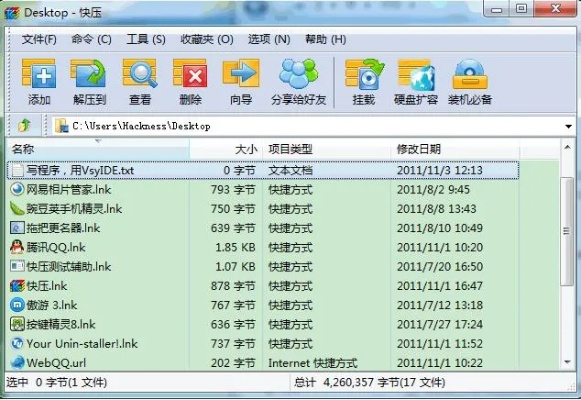Click the 腾讯QQ.lnk file name
This screenshot has width=581, height=400.
(56, 247)
